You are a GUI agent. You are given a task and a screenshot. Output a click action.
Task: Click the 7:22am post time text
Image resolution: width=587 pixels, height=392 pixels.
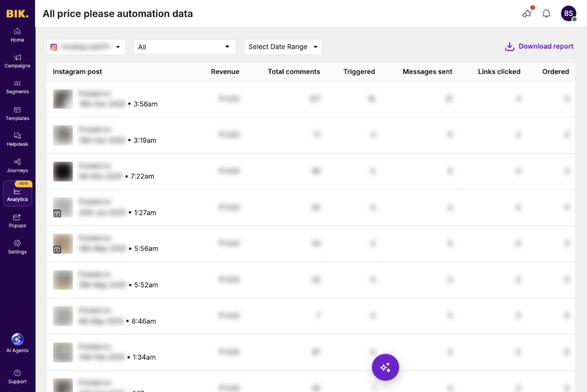142,176
